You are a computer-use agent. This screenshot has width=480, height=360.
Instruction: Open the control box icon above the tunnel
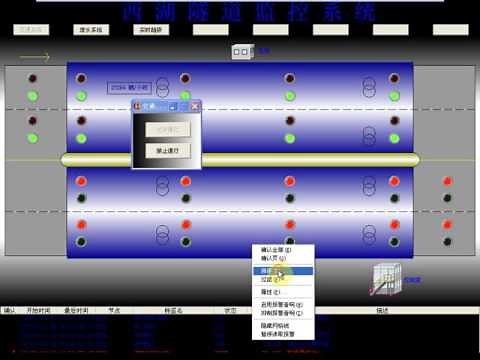click(243, 52)
